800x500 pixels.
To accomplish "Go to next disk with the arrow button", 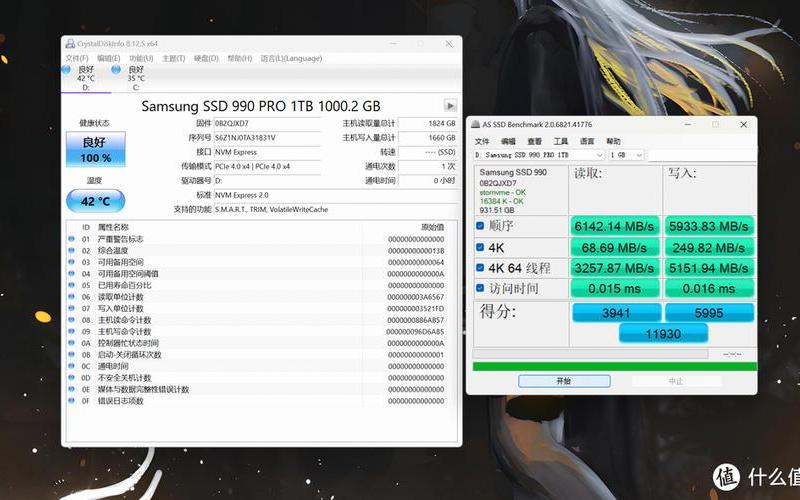I will point(450,106).
